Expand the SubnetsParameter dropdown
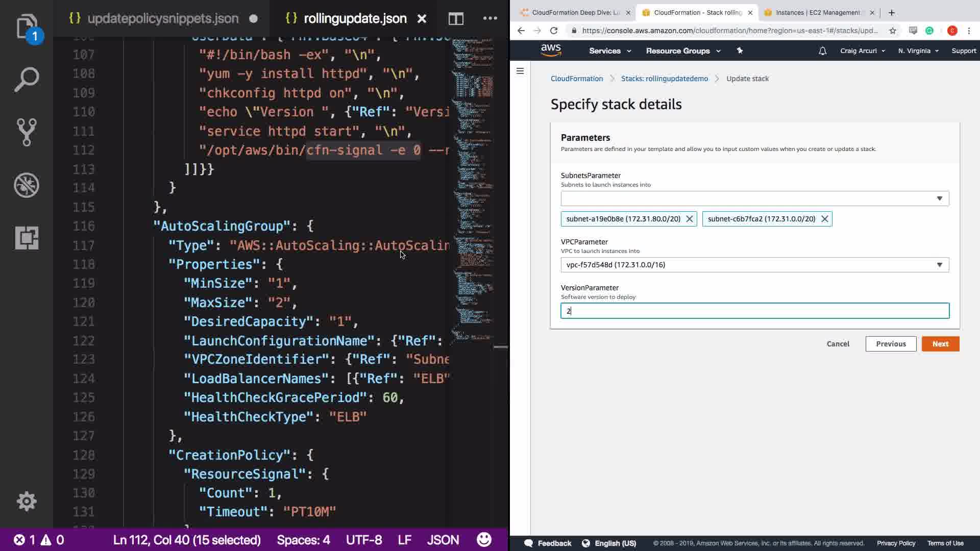The width and height of the screenshot is (980, 551). click(754, 198)
